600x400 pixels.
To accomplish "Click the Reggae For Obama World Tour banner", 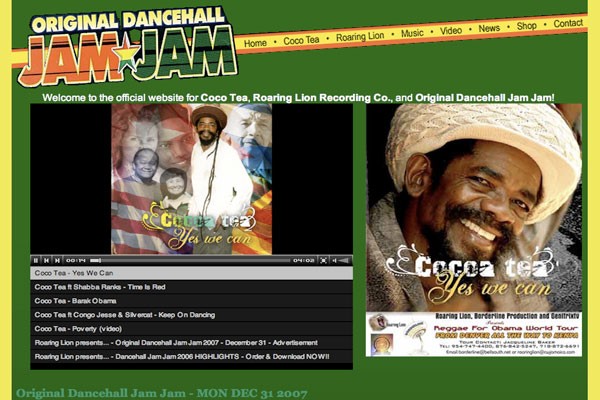I will (474, 334).
